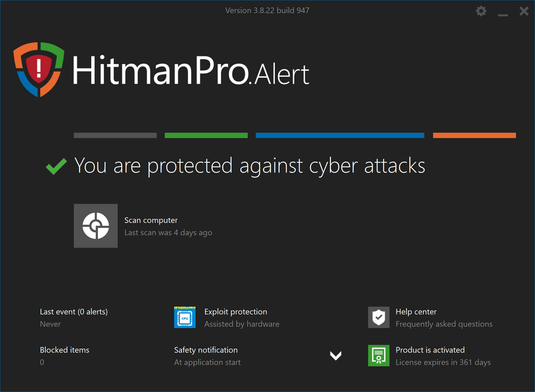Open Frequently asked questions link
Screen dimensions: 535x392
click(x=444, y=324)
